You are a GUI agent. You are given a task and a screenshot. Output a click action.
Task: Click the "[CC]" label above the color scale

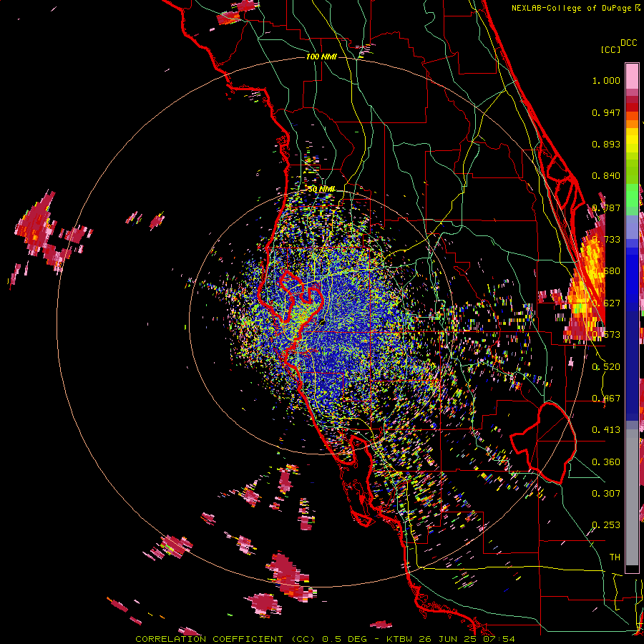[x=610, y=49]
